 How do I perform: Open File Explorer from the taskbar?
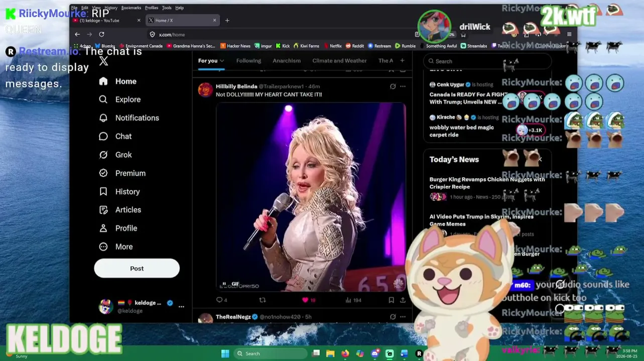tap(330, 353)
